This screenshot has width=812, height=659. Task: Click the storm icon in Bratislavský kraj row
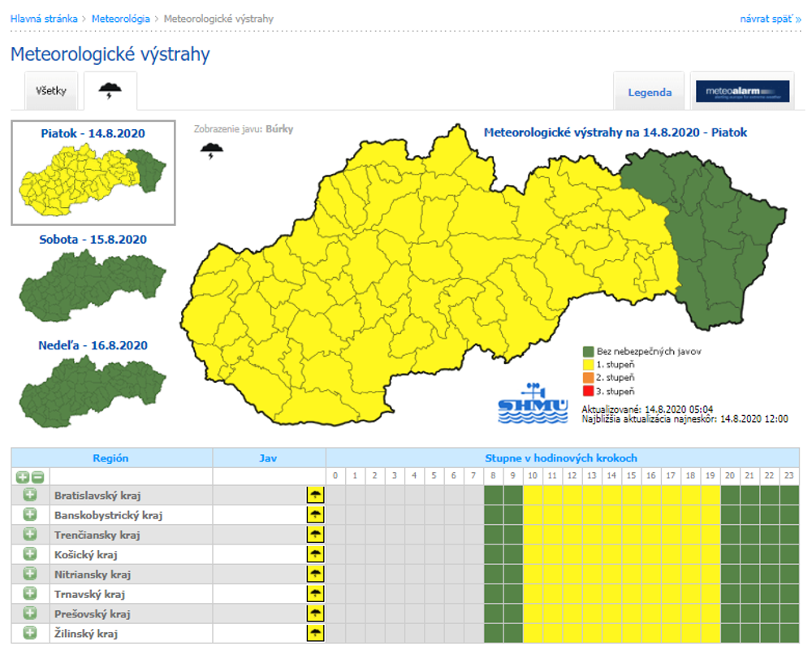[315, 495]
